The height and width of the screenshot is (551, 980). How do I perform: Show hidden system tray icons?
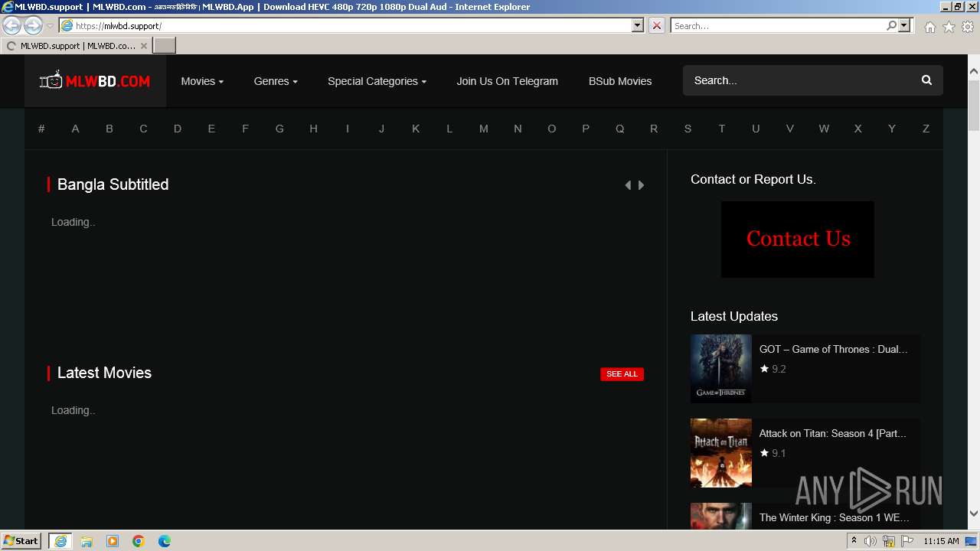click(854, 541)
